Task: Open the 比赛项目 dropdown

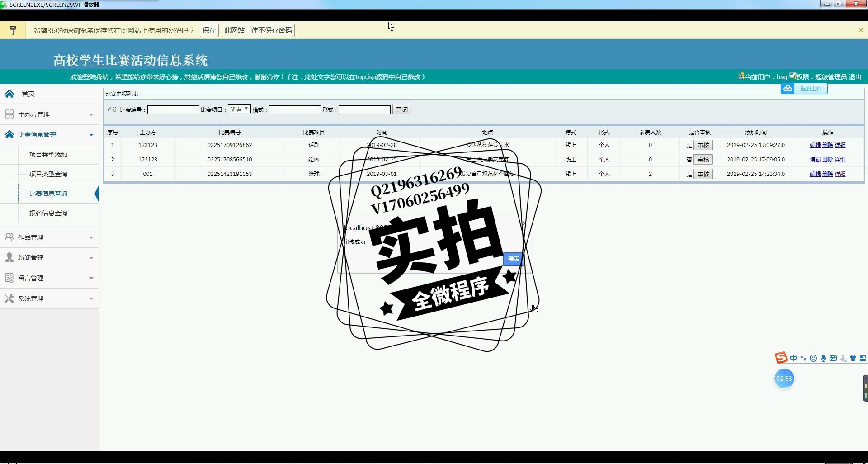Action: [x=239, y=109]
